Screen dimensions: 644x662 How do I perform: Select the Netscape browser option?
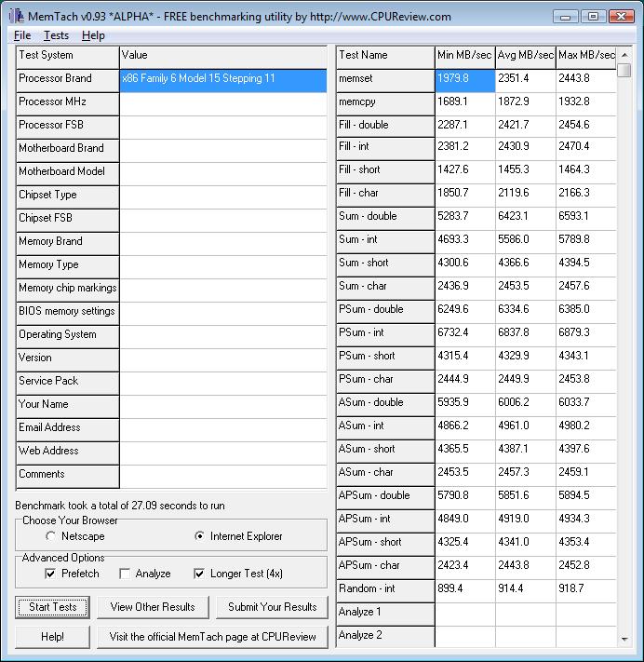tap(50, 536)
